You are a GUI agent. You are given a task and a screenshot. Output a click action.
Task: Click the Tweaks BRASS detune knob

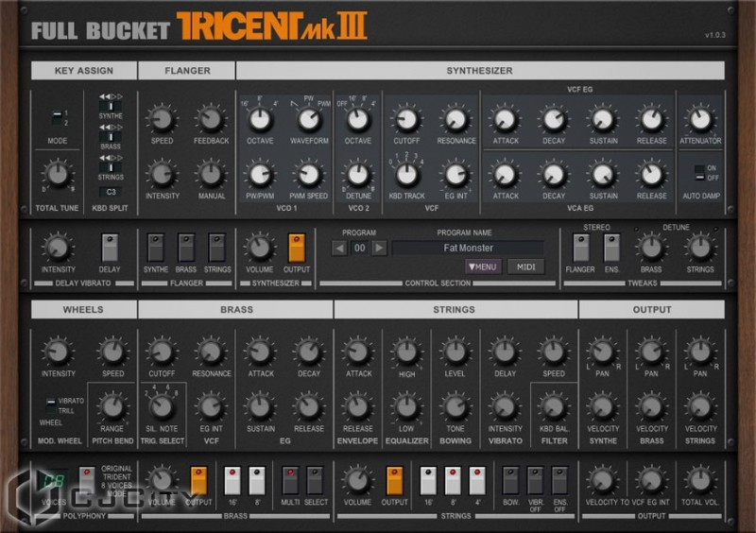(x=651, y=248)
